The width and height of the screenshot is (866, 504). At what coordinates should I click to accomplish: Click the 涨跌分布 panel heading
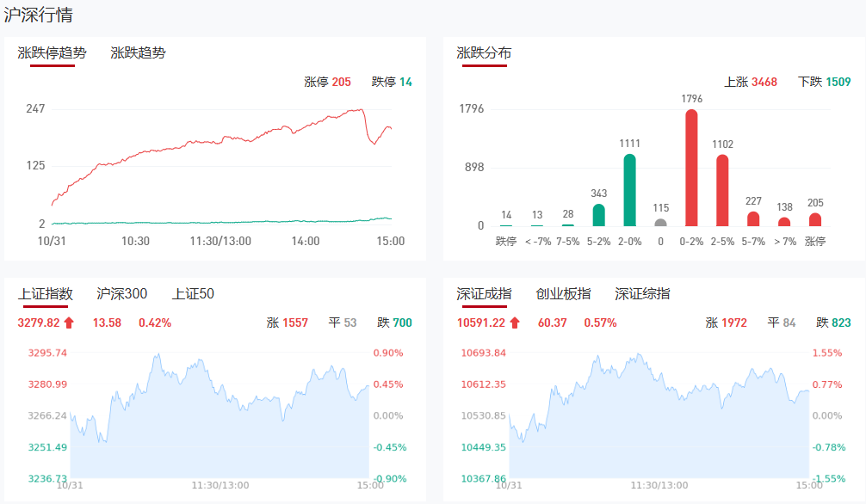[x=484, y=53]
